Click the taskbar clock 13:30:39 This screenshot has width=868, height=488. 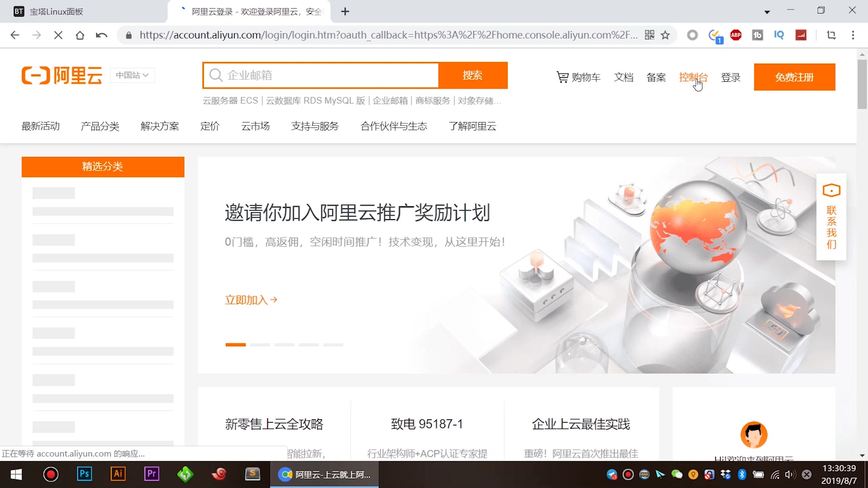[839, 469]
